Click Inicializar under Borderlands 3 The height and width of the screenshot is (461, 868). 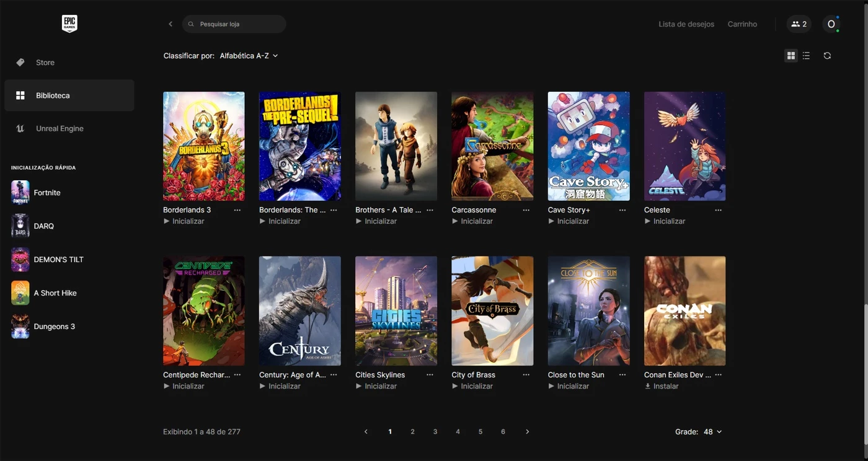tap(184, 221)
